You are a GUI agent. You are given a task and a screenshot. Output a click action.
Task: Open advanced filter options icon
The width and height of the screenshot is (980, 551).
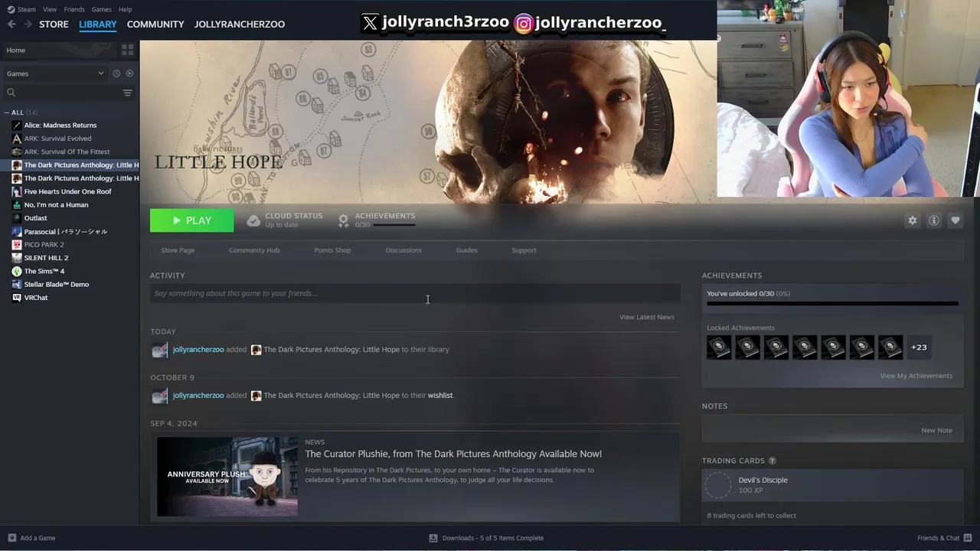127,93
